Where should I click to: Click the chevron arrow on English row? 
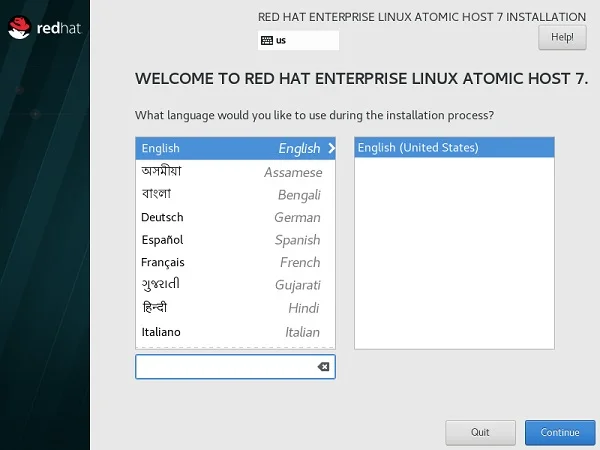(x=331, y=148)
